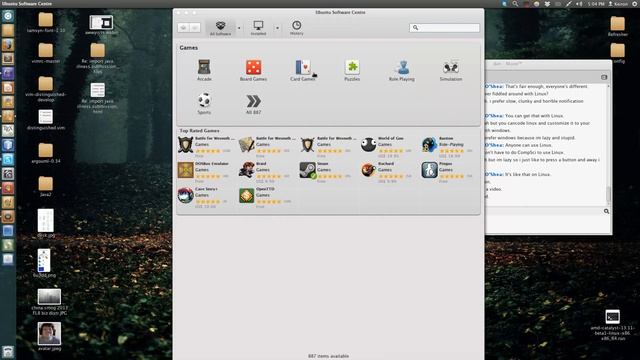Focus the Software Centre search field
Screen dimensions: 640x360
click(x=444, y=27)
